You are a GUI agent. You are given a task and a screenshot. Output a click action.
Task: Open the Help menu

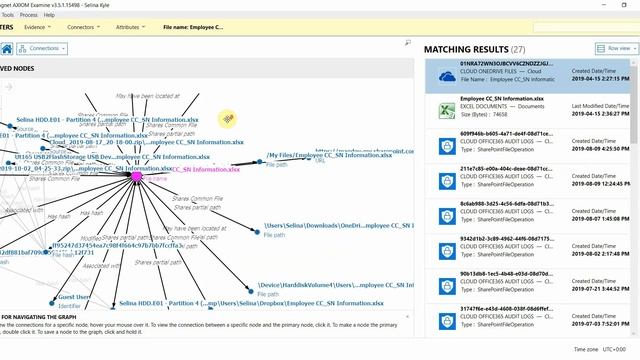pos(49,15)
